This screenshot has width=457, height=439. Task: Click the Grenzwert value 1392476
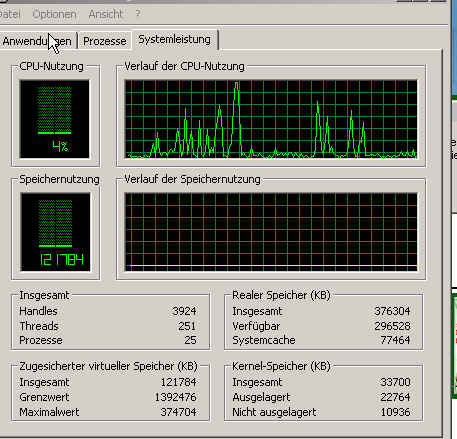click(x=175, y=397)
